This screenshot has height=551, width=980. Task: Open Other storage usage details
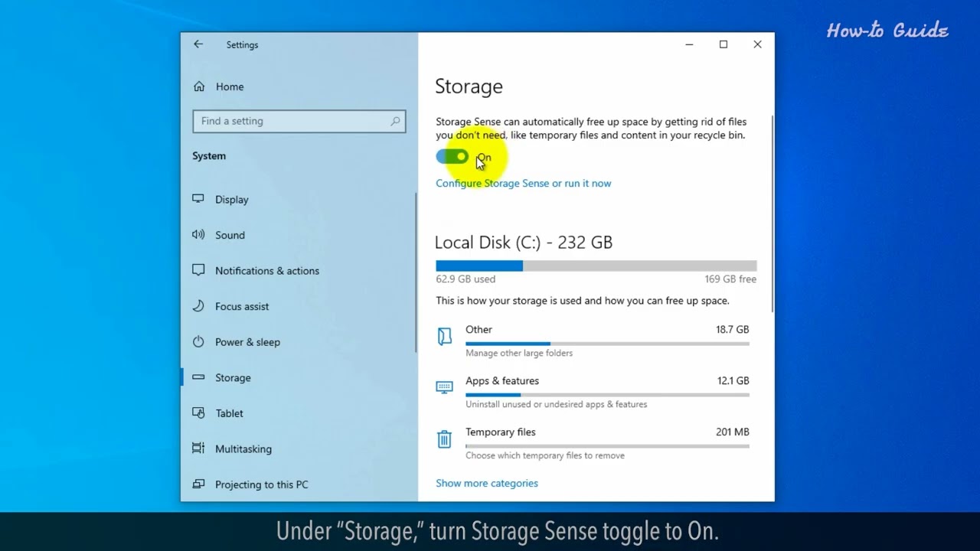click(593, 341)
